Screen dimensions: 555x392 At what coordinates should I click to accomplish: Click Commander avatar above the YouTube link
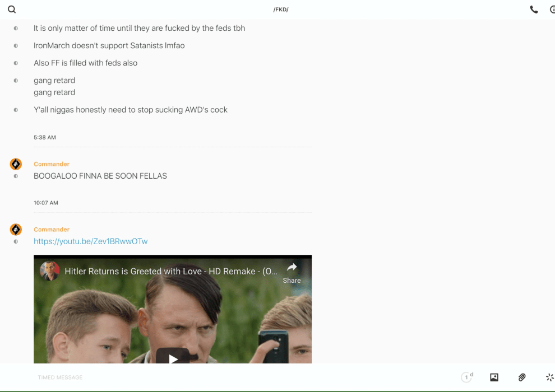pos(16,230)
